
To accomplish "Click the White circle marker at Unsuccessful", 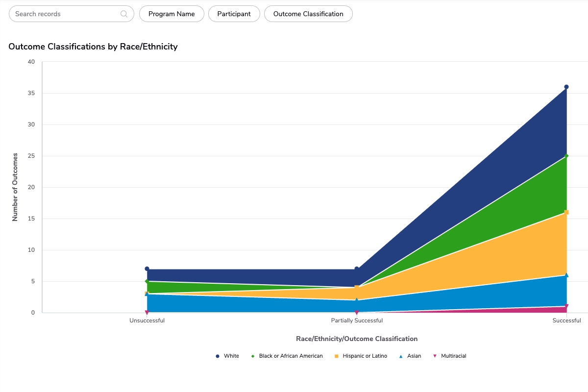I will pyautogui.click(x=147, y=269).
